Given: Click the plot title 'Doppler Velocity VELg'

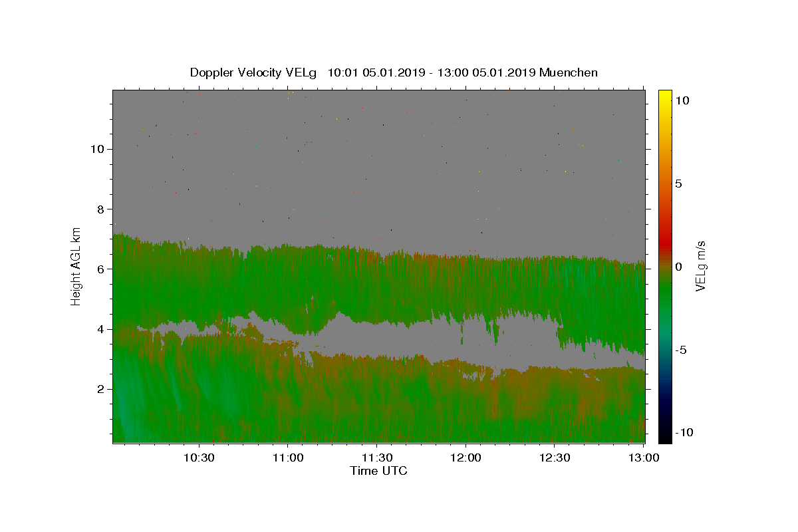Looking at the screenshot, I should coord(253,72).
